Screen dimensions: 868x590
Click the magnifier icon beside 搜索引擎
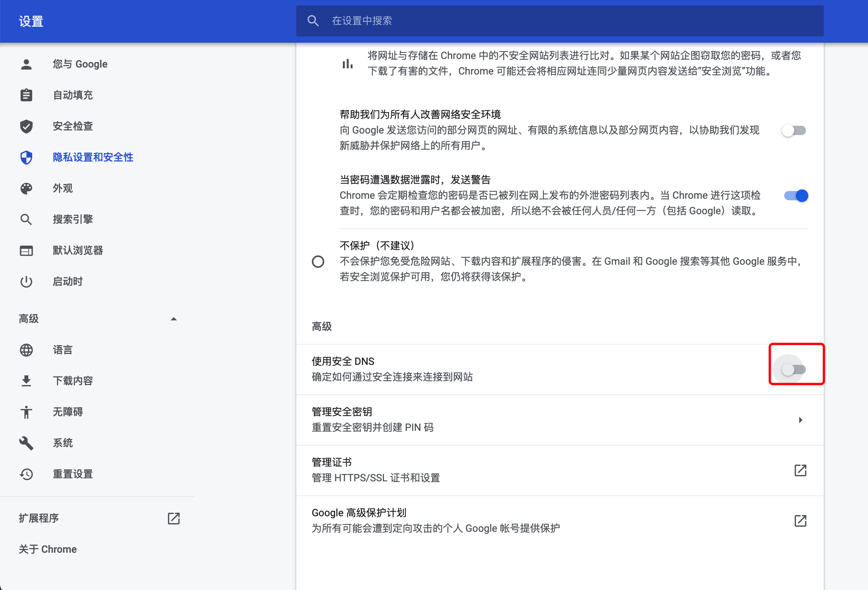(26, 219)
